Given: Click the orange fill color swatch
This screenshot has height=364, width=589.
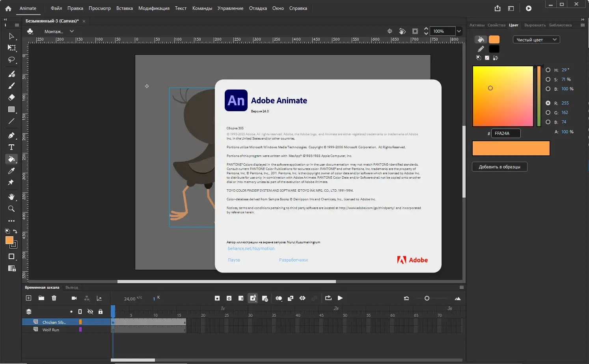Looking at the screenshot, I should click(x=494, y=39).
